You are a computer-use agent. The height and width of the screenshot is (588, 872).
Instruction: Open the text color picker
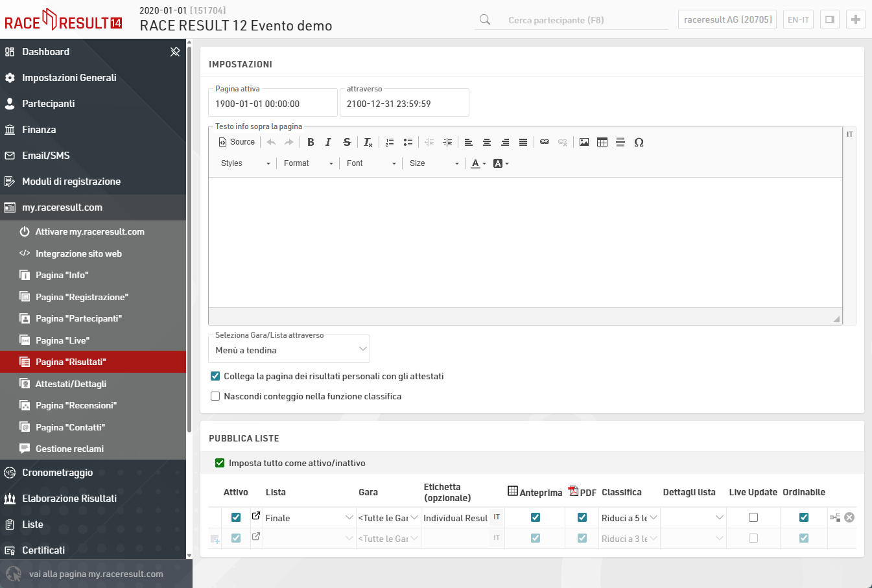click(478, 163)
